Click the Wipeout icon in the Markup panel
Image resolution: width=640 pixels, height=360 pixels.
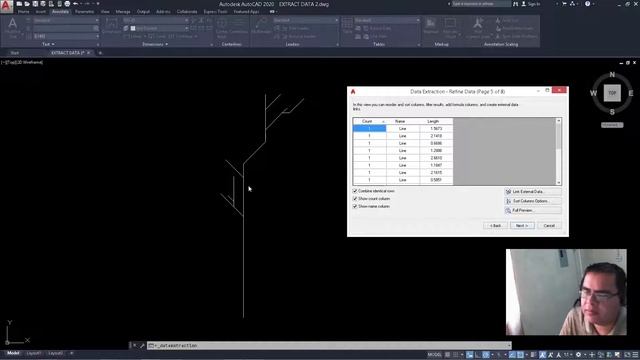point(431,24)
